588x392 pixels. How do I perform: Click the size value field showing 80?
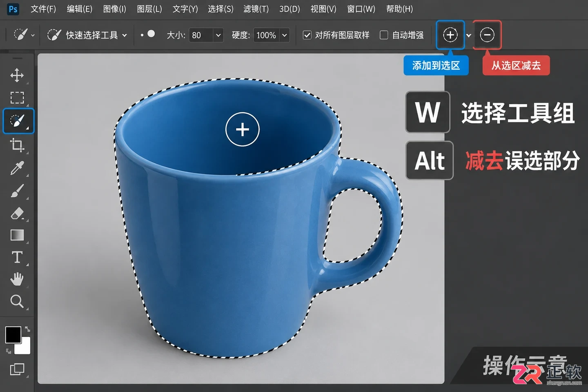point(201,35)
